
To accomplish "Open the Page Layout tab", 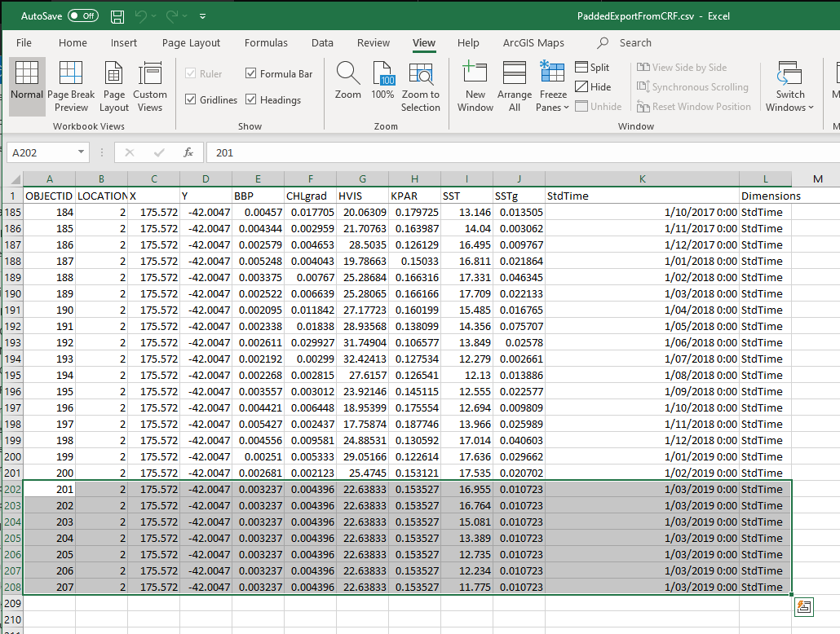I will click(x=192, y=43).
